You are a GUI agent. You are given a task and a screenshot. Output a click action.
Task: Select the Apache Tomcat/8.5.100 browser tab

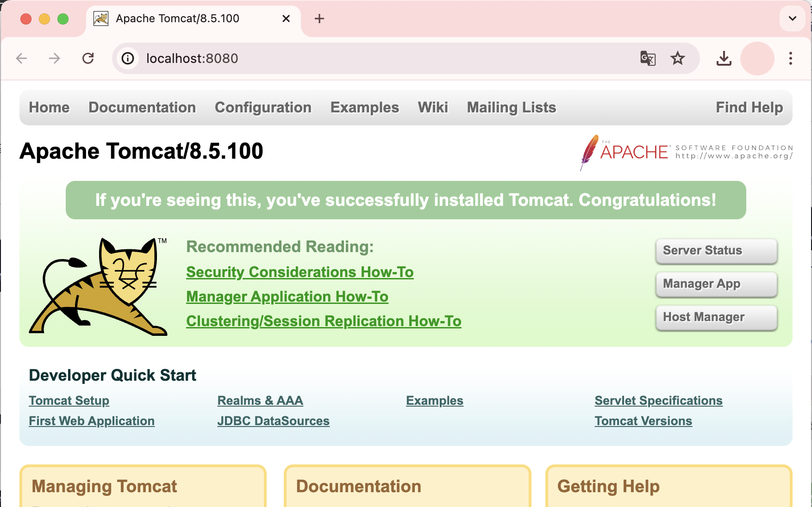193,19
